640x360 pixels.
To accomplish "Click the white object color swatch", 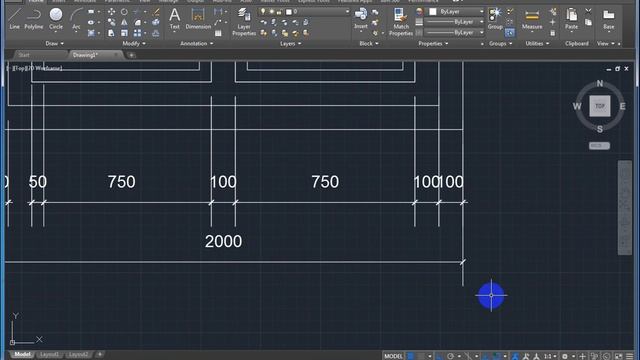I will (433, 12).
